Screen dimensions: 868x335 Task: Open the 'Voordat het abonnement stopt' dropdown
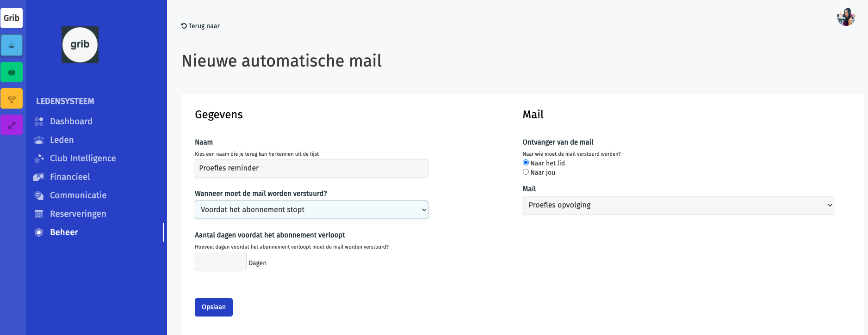coord(311,210)
